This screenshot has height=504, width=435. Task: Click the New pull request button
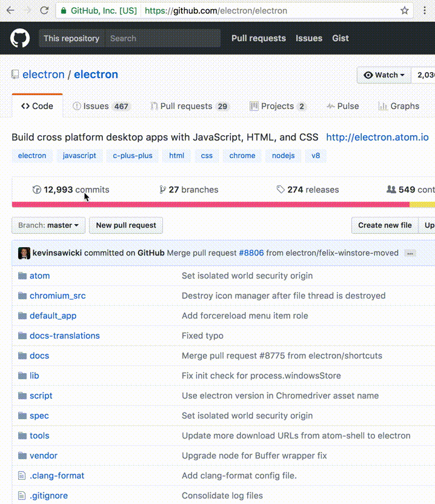click(x=126, y=225)
